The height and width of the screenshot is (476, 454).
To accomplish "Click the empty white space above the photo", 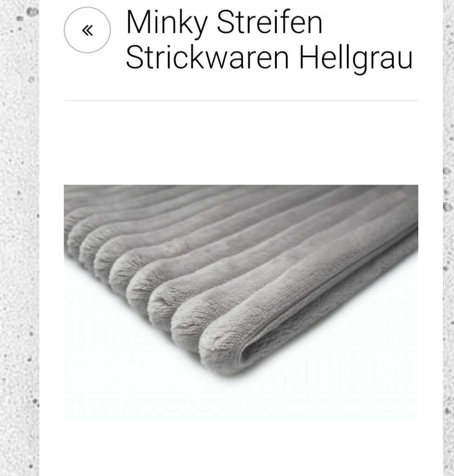I will click(x=240, y=143).
